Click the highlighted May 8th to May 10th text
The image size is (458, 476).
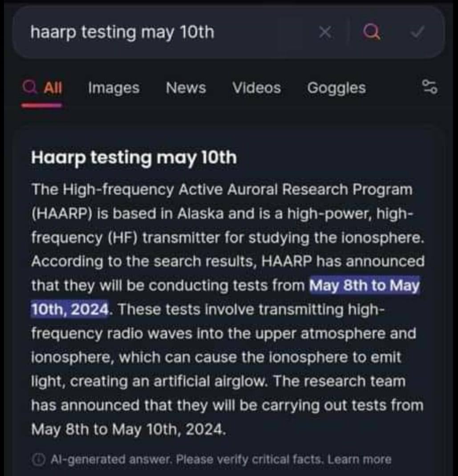point(364,285)
